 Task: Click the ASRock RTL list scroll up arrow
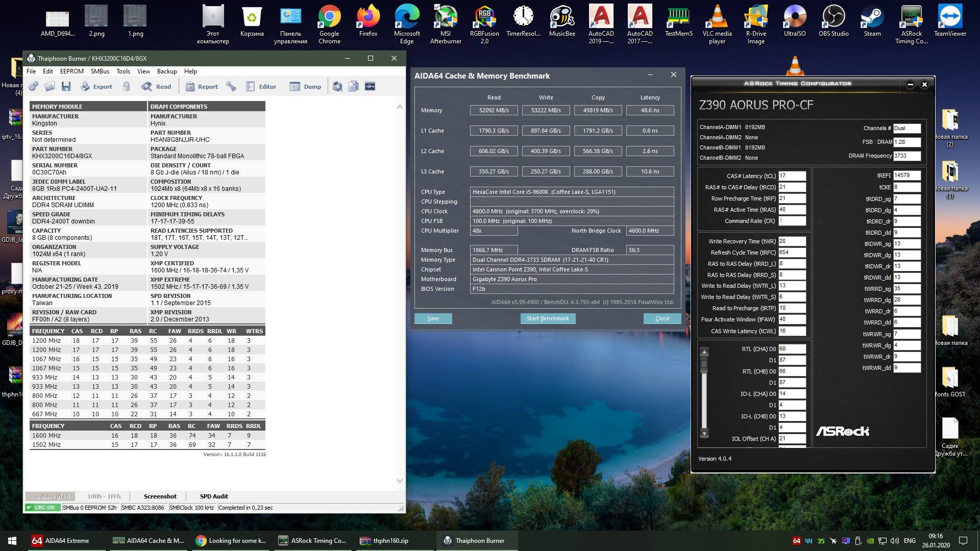pyautogui.click(x=704, y=352)
